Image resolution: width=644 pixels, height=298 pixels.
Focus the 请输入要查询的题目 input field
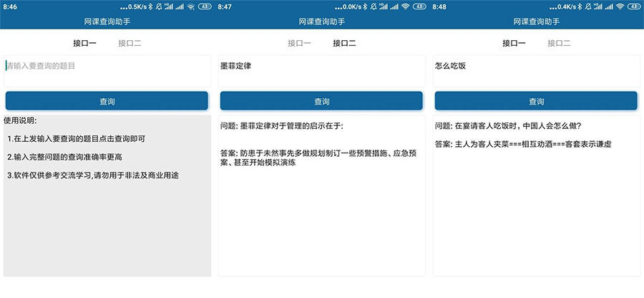107,71
